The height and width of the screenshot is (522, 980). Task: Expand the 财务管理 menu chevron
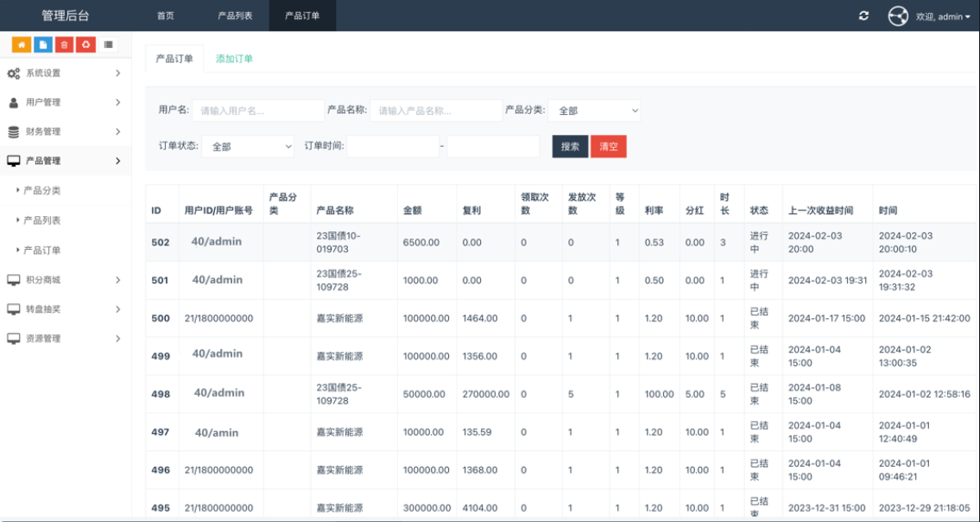click(x=118, y=131)
